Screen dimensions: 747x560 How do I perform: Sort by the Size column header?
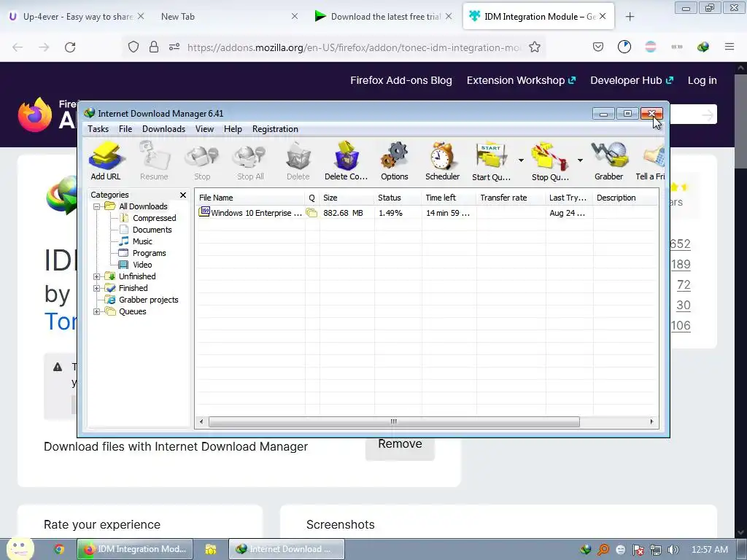[x=347, y=198]
